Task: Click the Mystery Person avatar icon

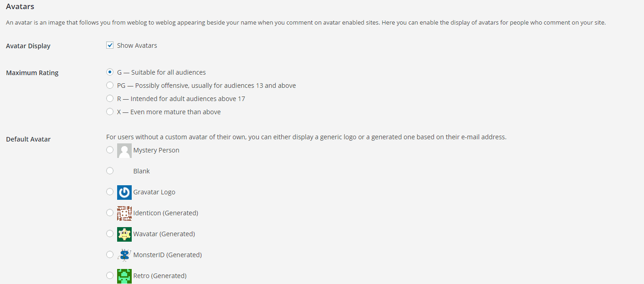Action: 124,151
